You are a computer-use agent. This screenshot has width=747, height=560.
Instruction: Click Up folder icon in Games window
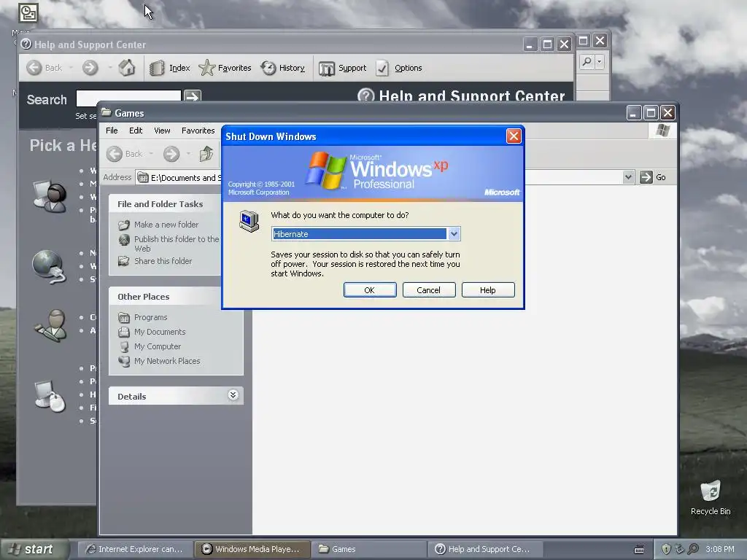[x=206, y=154]
